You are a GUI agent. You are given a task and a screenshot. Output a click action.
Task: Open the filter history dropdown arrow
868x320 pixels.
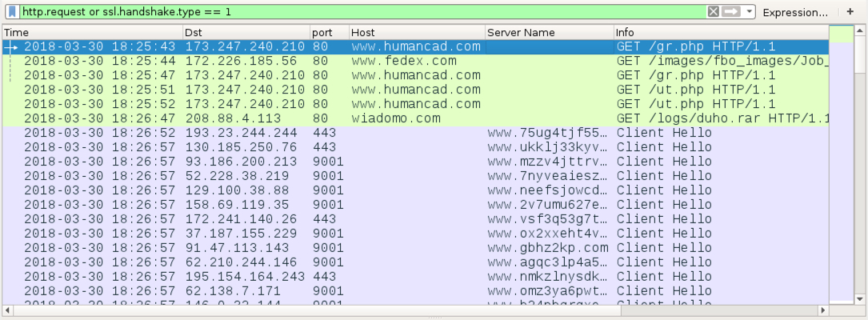tap(750, 12)
